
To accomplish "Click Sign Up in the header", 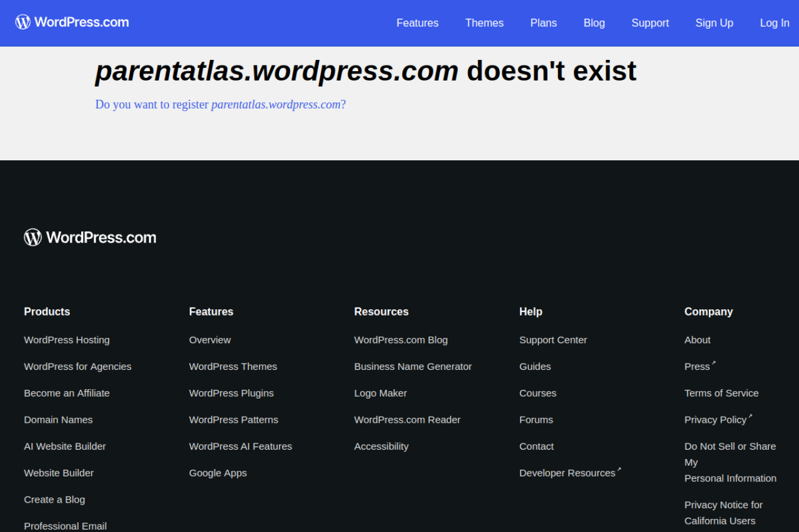I will point(714,23).
